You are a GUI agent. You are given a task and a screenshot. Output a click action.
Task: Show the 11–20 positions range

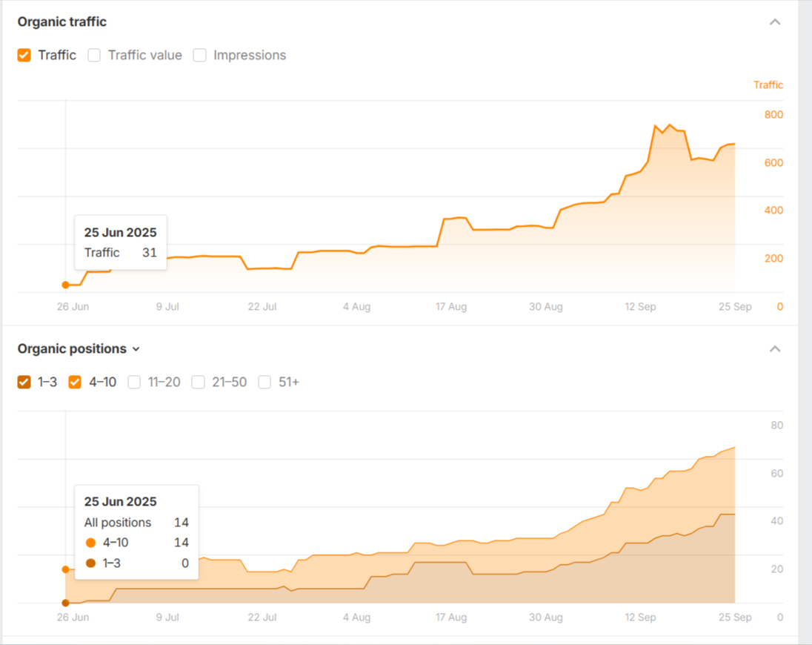point(134,383)
